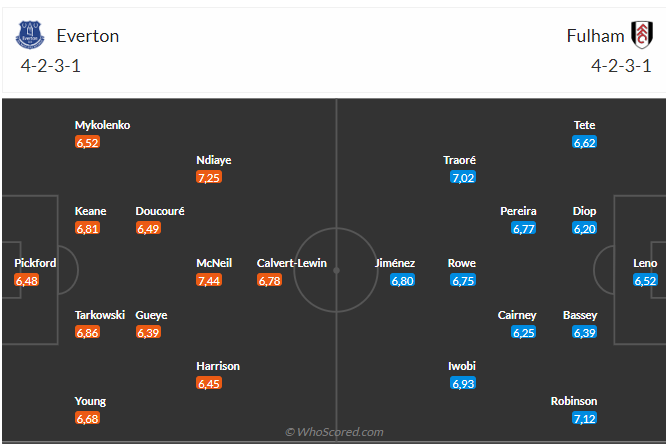The width and height of the screenshot is (666, 444).
Task: Click Young's 6,68 rating badge
Action: coord(88,419)
